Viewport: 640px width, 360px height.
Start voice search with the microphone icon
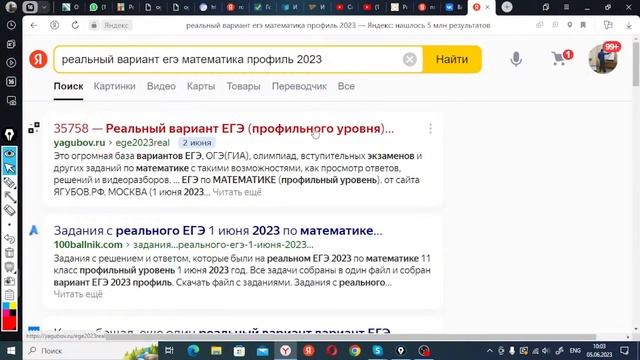coord(516,59)
